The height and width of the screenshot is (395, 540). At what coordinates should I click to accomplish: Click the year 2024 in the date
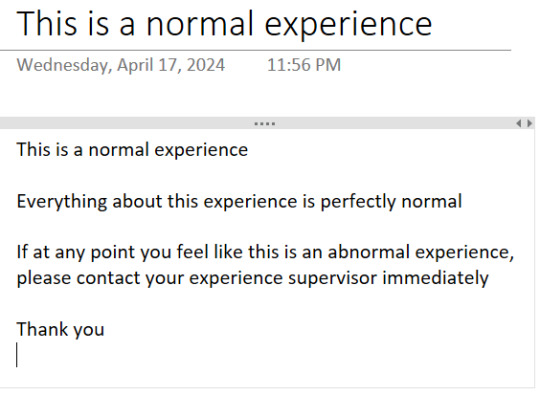tap(206, 65)
